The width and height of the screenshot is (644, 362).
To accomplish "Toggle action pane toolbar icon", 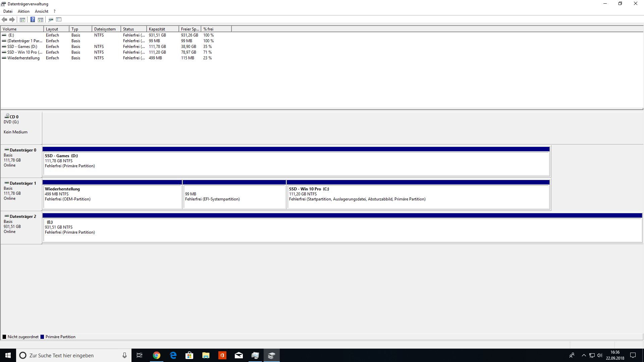I will pos(41,19).
